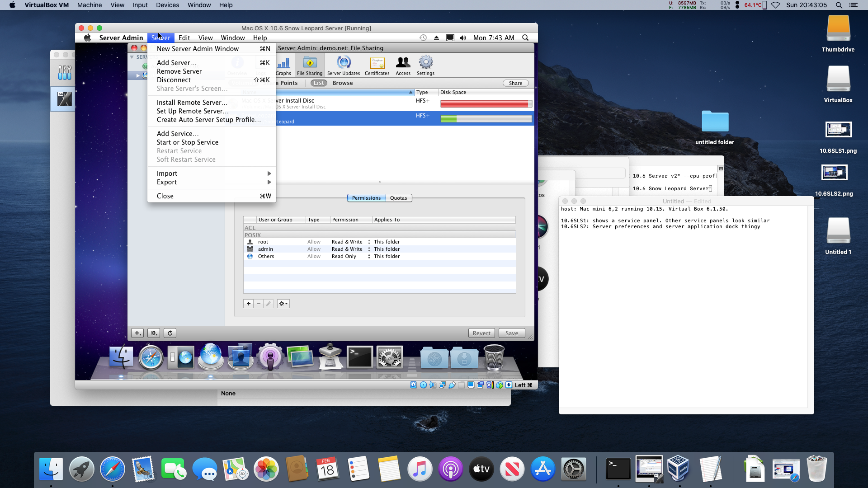Expand the SERVERS disclosure triangle in sidebar
The height and width of the screenshot is (488, 868).
132,57
